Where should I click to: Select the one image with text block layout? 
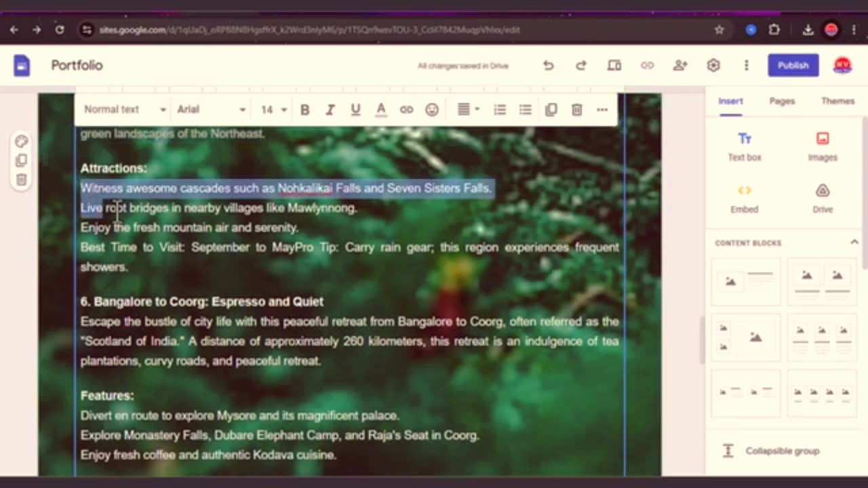point(745,281)
